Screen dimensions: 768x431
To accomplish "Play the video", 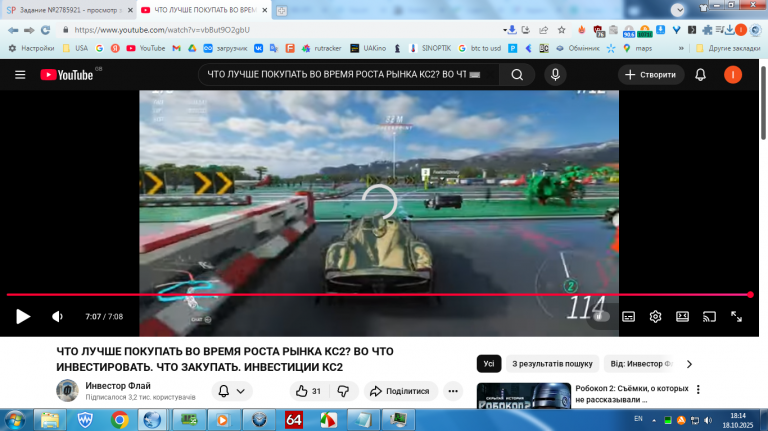I will [x=23, y=316].
